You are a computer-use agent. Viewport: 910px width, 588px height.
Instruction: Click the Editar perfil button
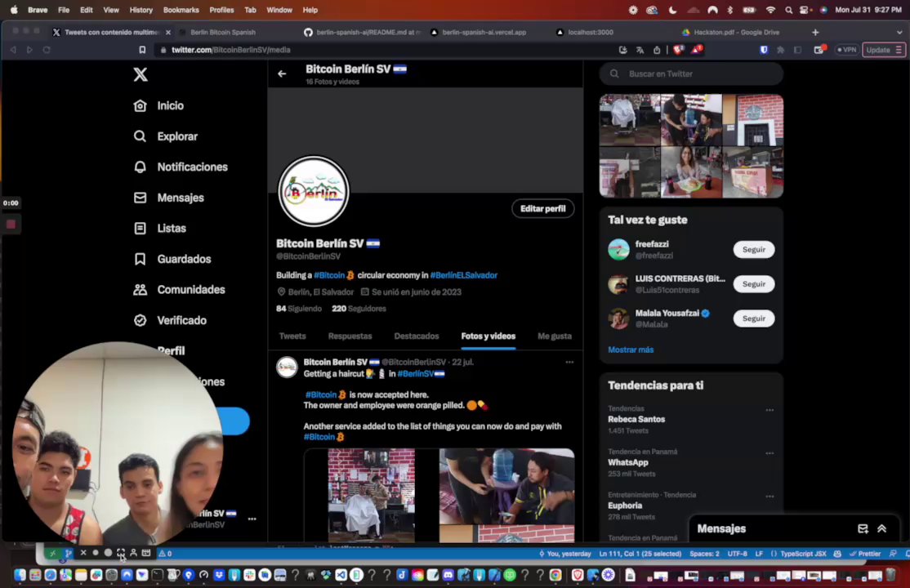coord(542,209)
